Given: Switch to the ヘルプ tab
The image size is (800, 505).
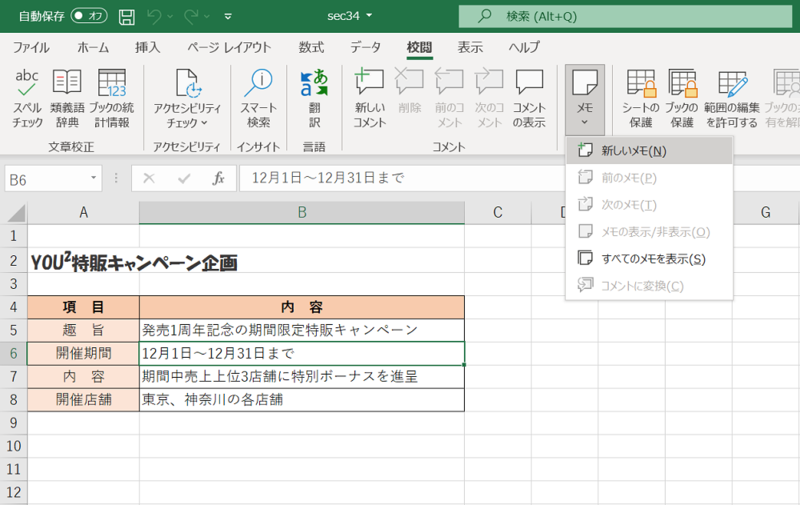Looking at the screenshot, I should click(x=524, y=47).
